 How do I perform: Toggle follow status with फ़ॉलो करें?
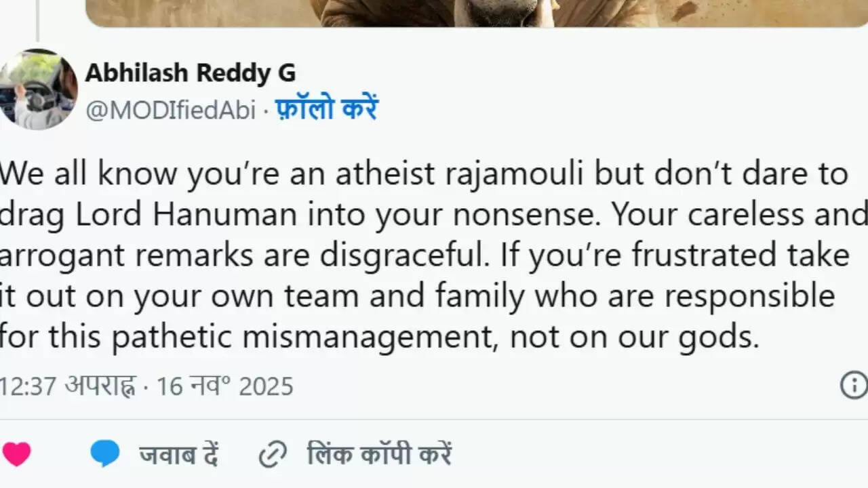[x=327, y=108]
